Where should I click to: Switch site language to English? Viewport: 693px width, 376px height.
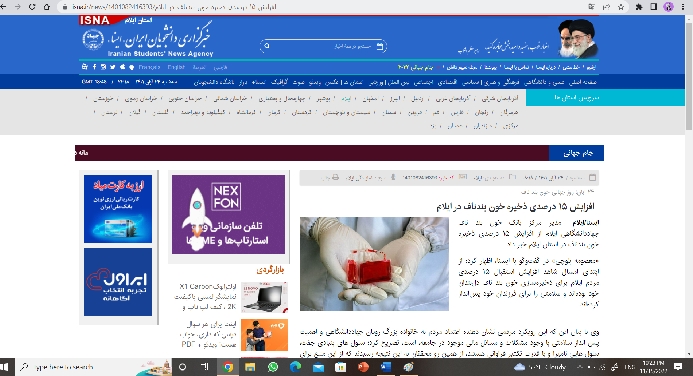176,67
